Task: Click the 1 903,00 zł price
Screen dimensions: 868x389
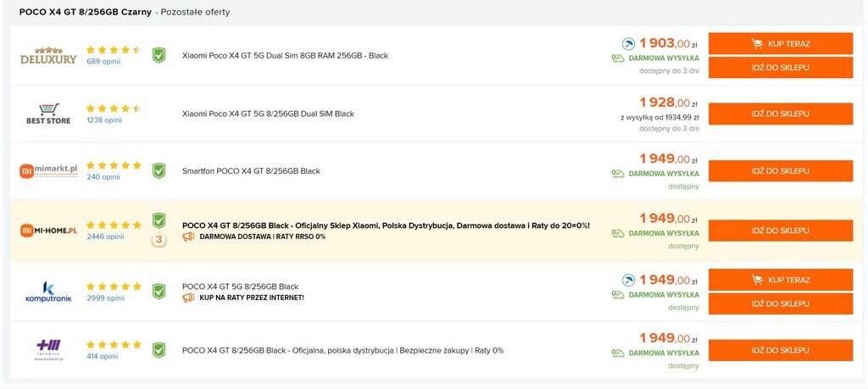Action: 668,43
